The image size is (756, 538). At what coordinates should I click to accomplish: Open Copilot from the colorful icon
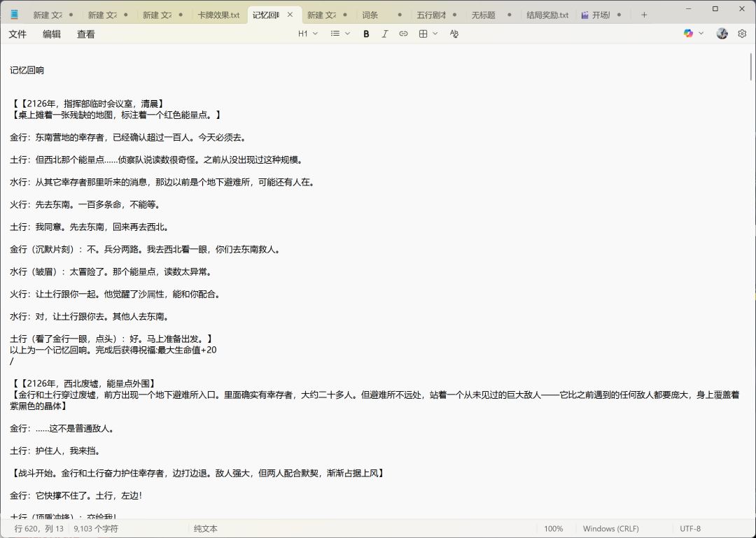click(689, 34)
